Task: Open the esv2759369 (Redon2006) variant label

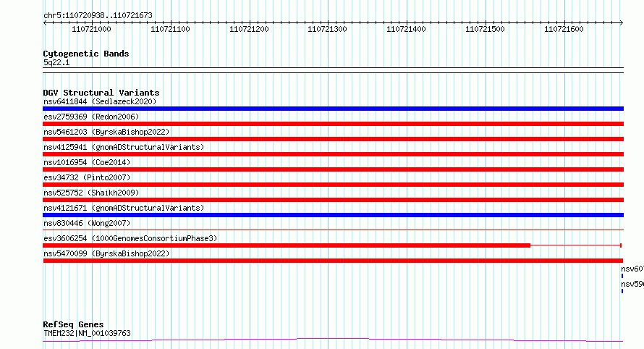Action: [91, 117]
